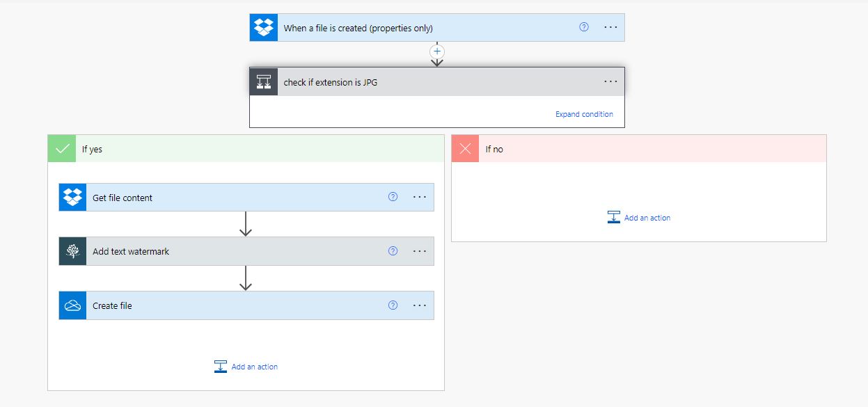Click the red X on If no header
868x407 pixels.
coord(466,149)
